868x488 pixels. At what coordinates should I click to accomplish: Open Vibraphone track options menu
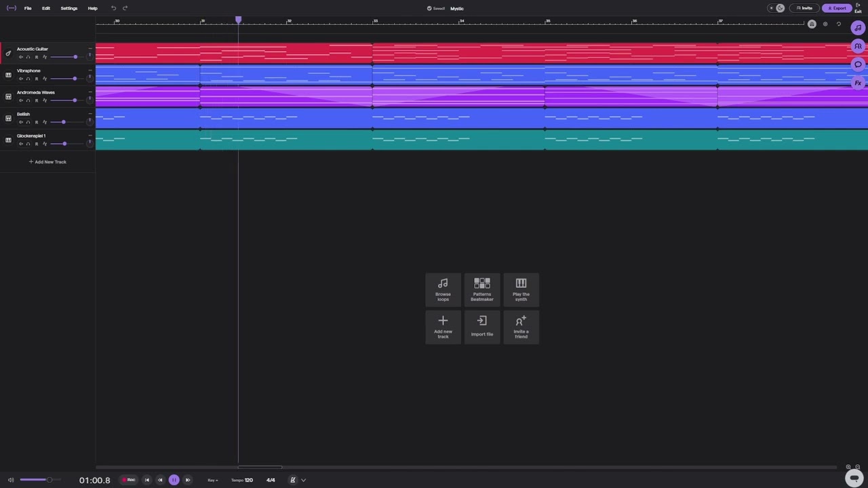(90, 70)
